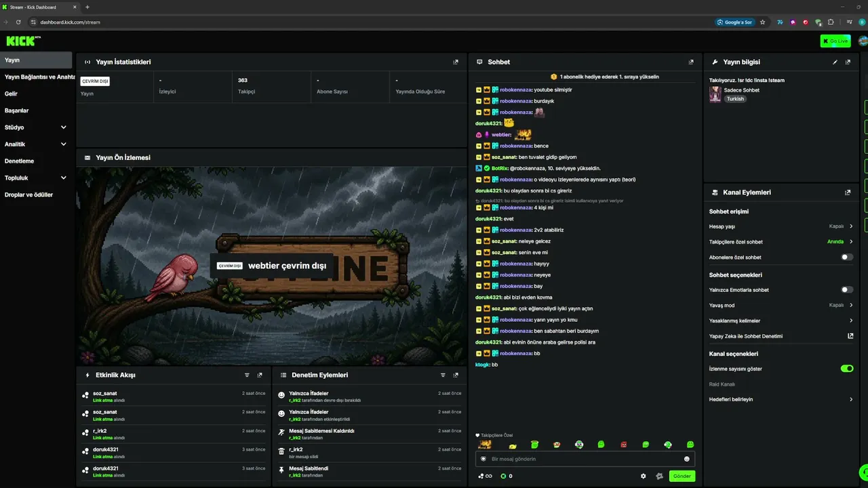868x488 pixels.
Task: Click the Sadece Sohbet category thumbnail
Action: [x=715, y=94]
